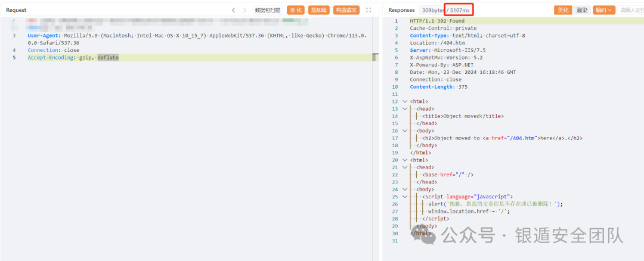This screenshot has height=261, width=644.
Task: Click the 'Cache-Control: private' line
Action: pos(443,29)
